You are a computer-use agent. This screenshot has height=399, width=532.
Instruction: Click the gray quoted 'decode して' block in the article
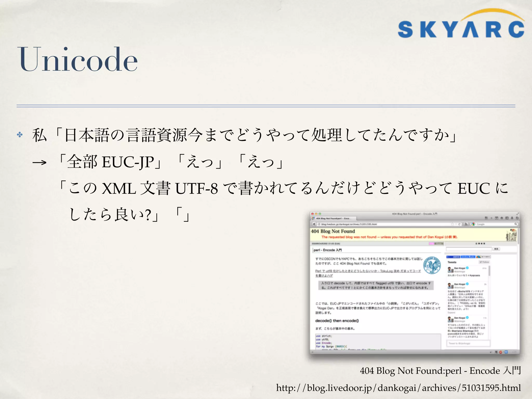[x=376, y=285]
